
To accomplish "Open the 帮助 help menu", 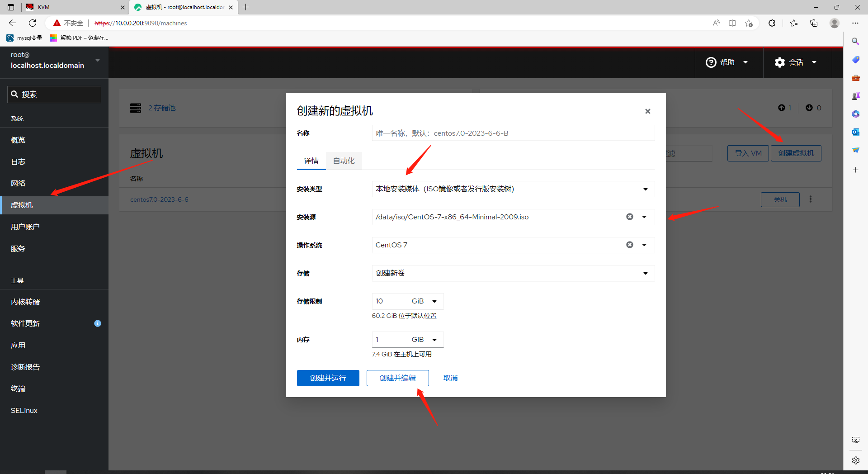I will coord(727,62).
